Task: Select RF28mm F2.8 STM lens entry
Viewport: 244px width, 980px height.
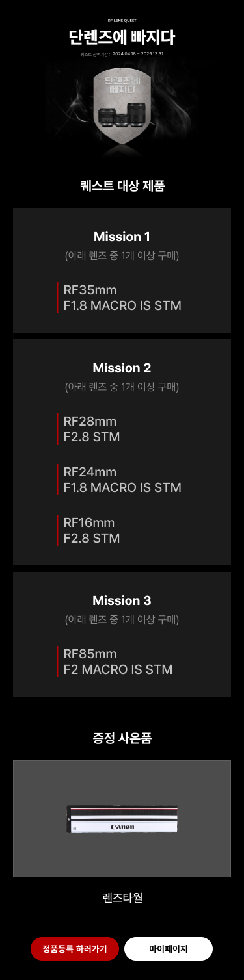Action: [91, 429]
